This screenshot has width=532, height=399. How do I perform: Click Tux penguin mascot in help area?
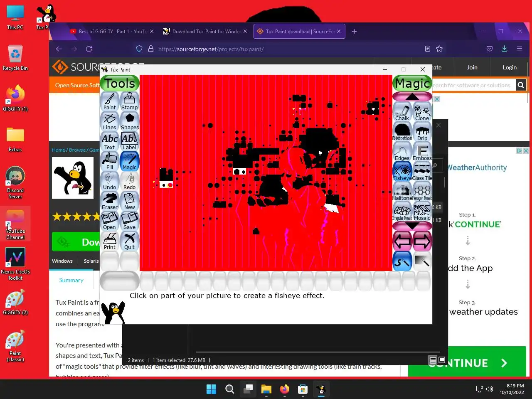pos(113,313)
